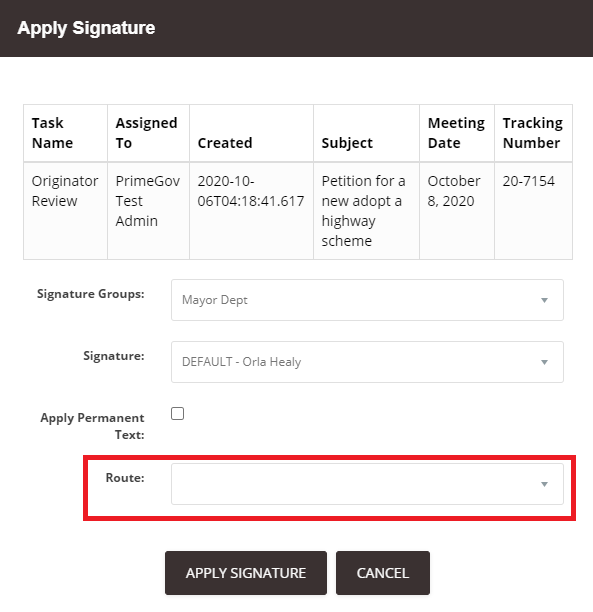
Task: Click the Originator Review task cell
Action: [66, 211]
